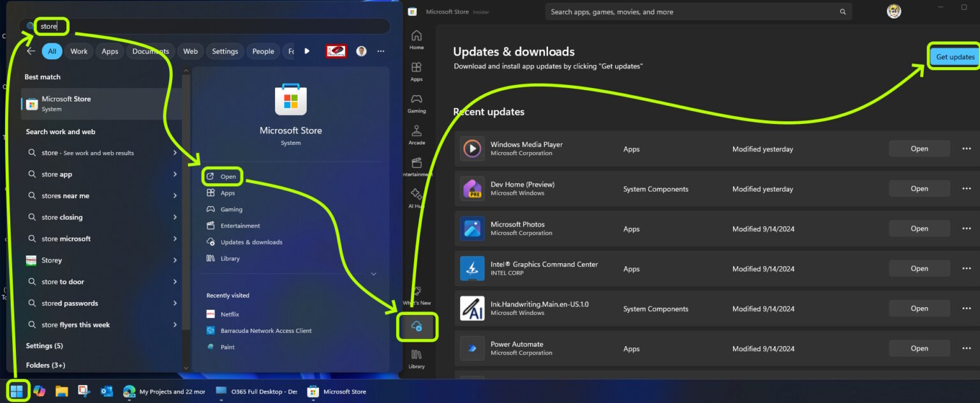Expand the 'store app' search suggestion
The width and height of the screenshot is (980, 403).
pos(174,174)
